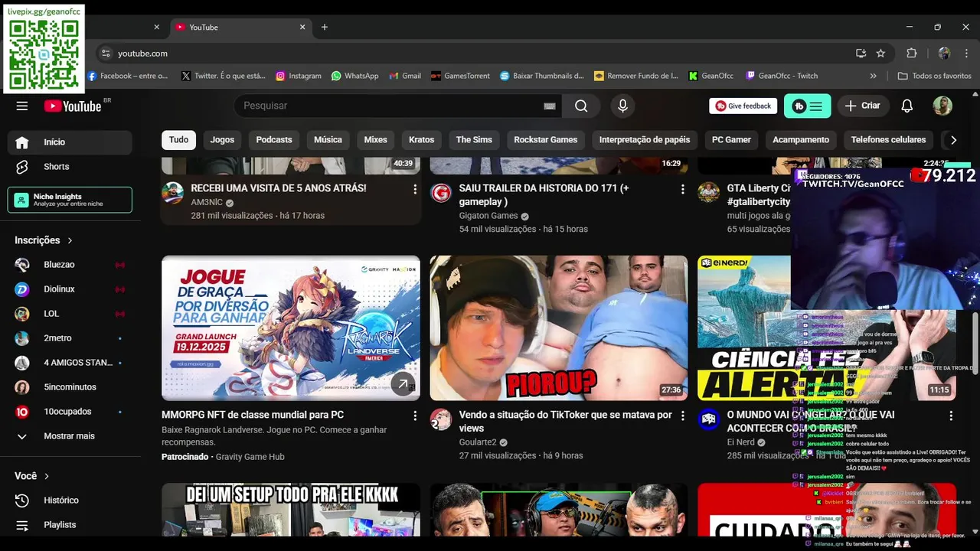This screenshot has width=980, height=551.
Task: Play the PIOROU? TikToker video thumbnail
Action: [x=559, y=328]
